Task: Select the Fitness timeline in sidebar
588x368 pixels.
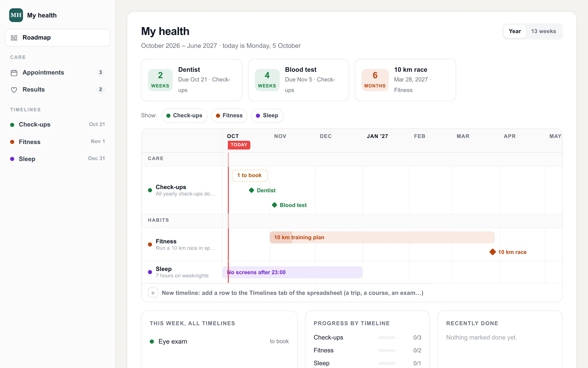Action: (58, 142)
